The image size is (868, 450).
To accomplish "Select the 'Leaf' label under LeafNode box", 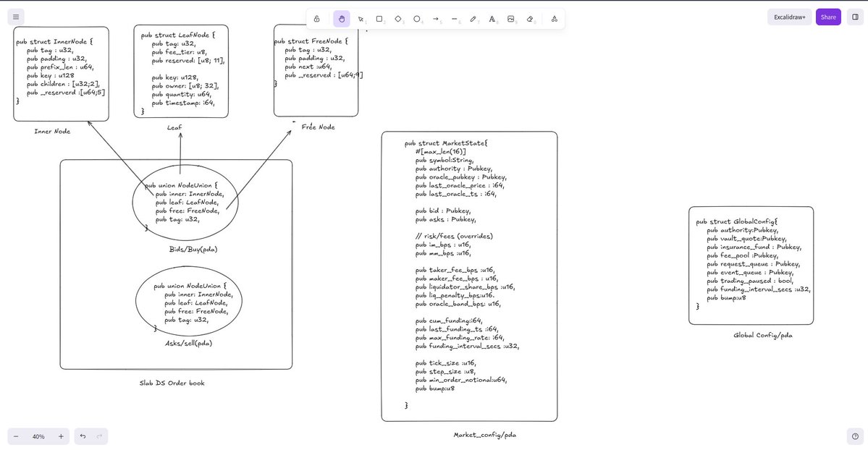I will (x=174, y=128).
